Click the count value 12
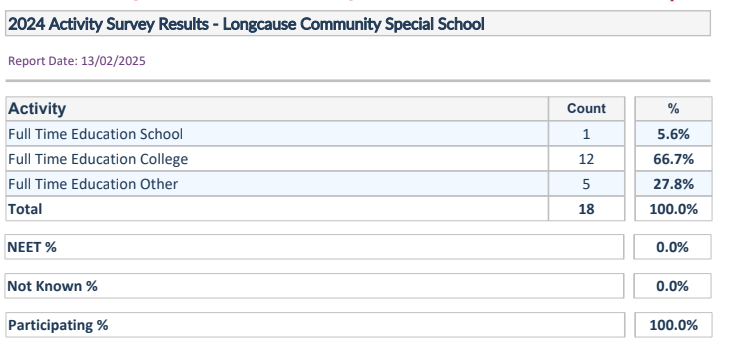This screenshot has width=730, height=362. click(586, 159)
